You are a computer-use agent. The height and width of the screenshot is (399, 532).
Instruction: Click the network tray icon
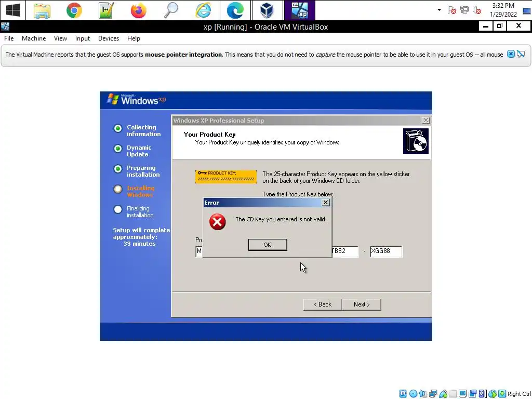pos(464,10)
